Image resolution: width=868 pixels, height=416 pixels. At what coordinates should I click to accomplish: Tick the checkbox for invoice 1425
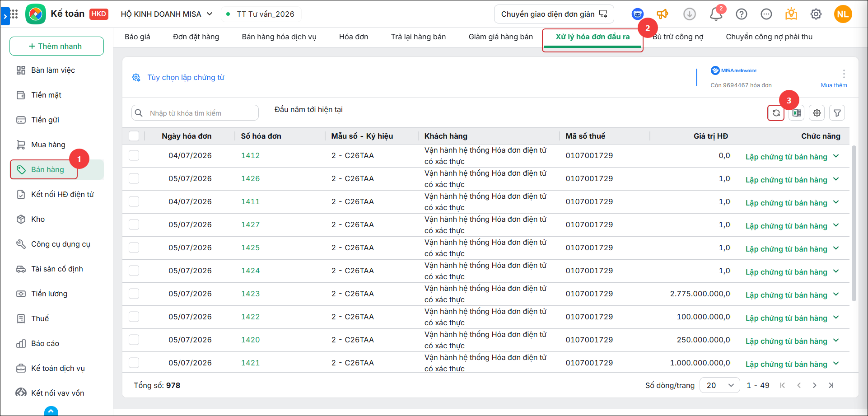(x=134, y=248)
